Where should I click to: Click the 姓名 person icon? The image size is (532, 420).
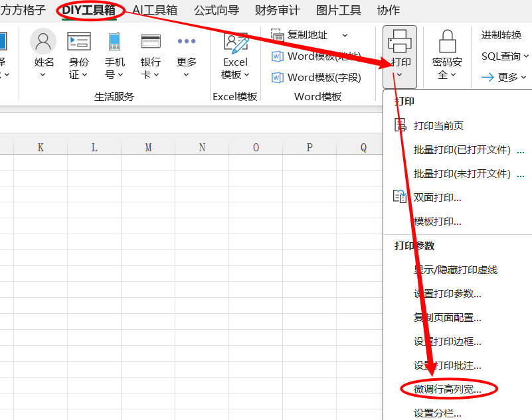coord(43,42)
